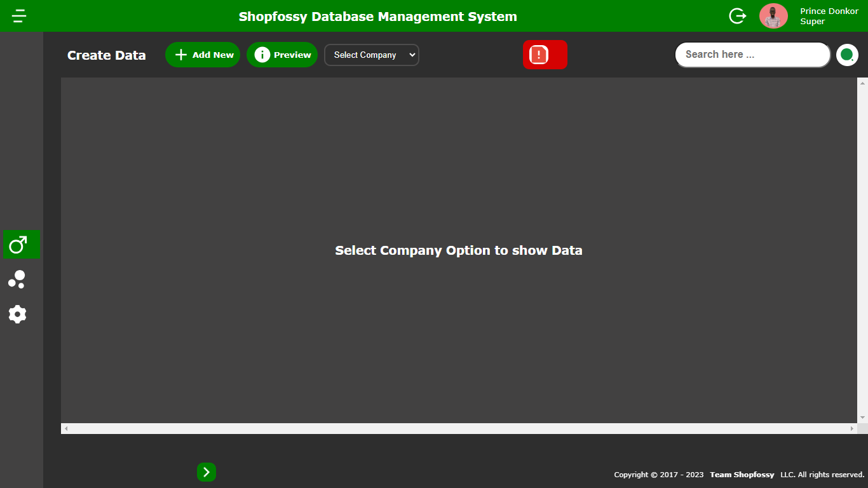Click the Shopfossy Database Management System title
Image resolution: width=868 pixels, height=488 pixels.
click(378, 17)
